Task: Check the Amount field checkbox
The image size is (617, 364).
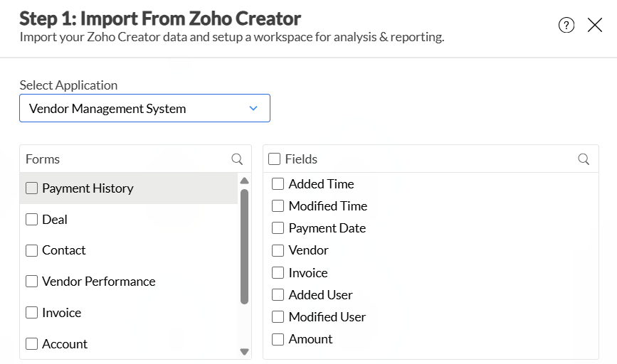Action: click(278, 339)
